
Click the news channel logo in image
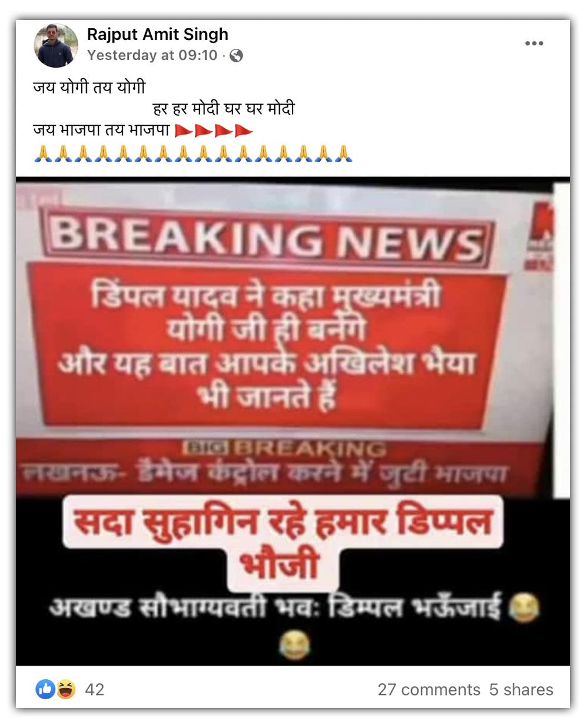(541, 235)
